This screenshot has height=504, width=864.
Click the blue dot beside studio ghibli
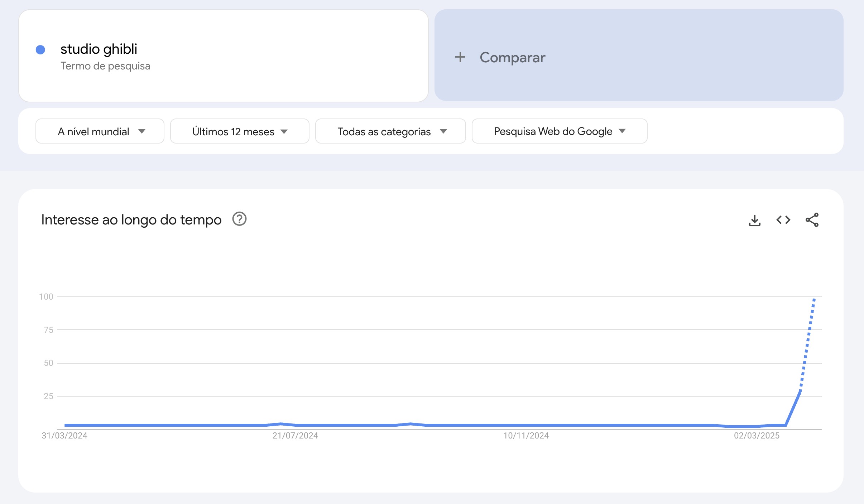tap(40, 50)
